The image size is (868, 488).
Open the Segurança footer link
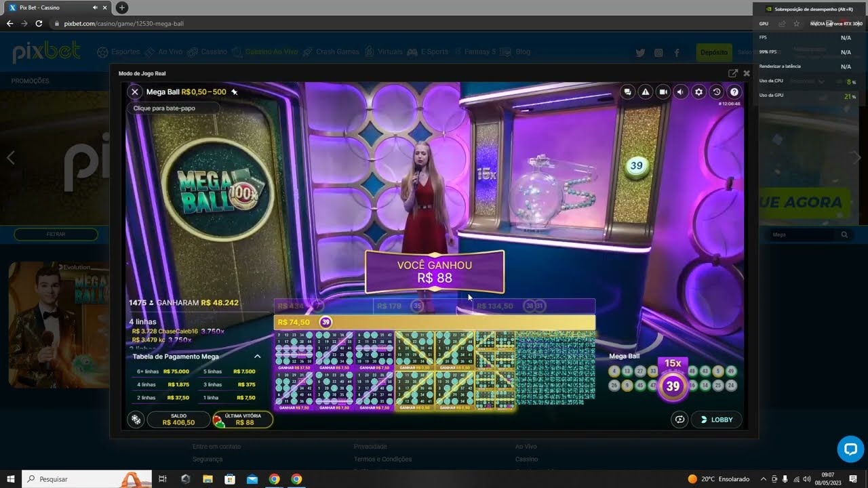(x=208, y=459)
